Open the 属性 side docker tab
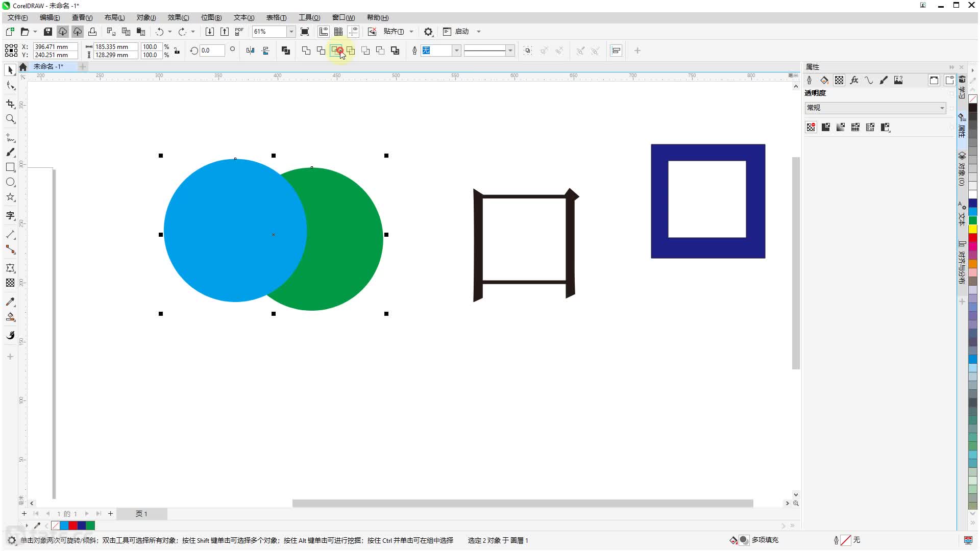The image size is (980, 551). point(962,125)
